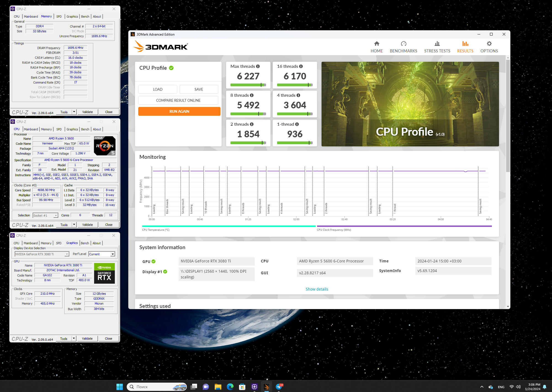Open Microsoft Store from the taskbar

point(242,387)
